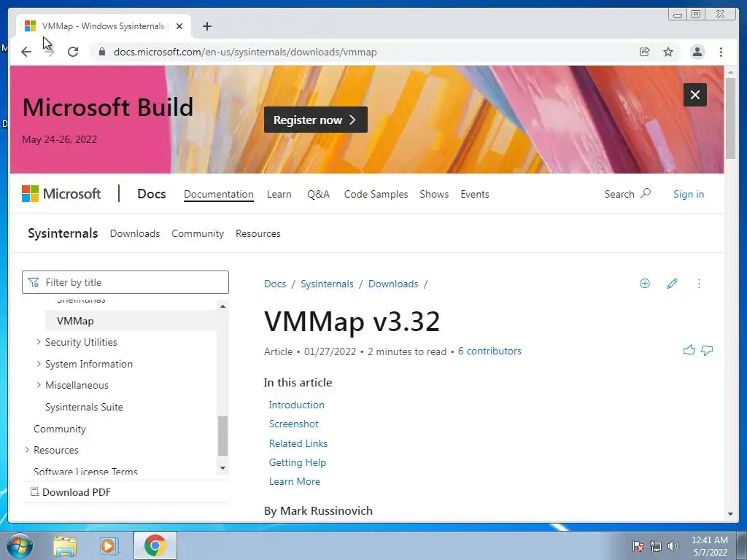Viewport: 747px width, 560px height.
Task: Expand the Resources sidebar node
Action: [27, 449]
